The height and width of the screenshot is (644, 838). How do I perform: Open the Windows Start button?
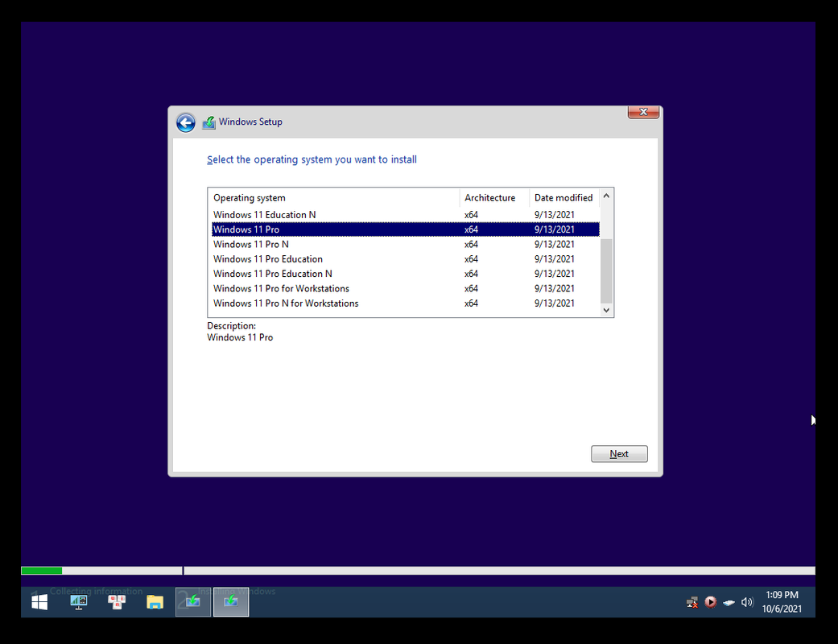(x=39, y=602)
